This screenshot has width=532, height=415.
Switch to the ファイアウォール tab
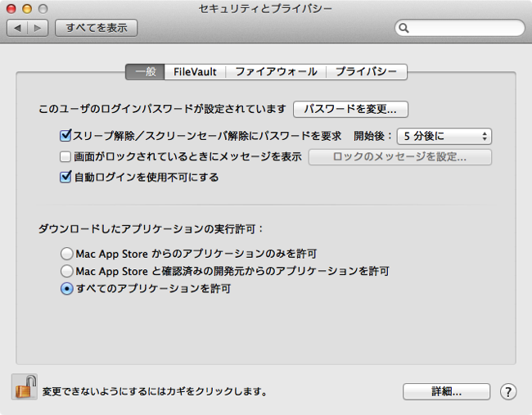(x=276, y=72)
